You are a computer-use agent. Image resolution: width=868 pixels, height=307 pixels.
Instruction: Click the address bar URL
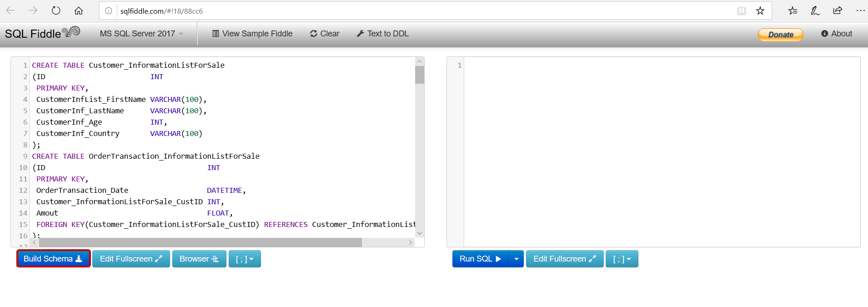(x=161, y=11)
